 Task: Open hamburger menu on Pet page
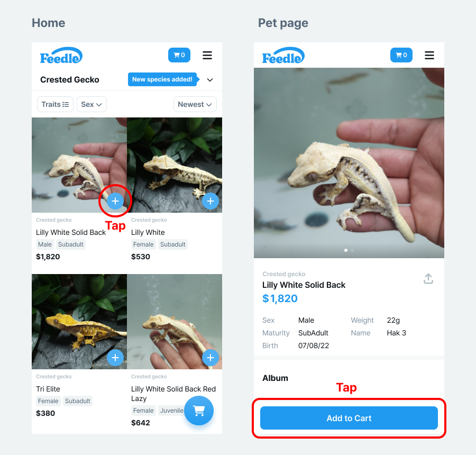coord(429,55)
